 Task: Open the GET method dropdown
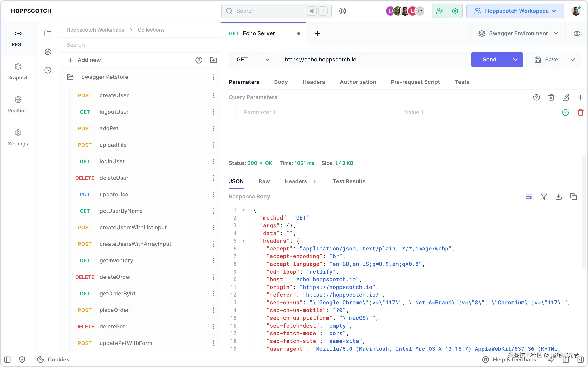253,60
